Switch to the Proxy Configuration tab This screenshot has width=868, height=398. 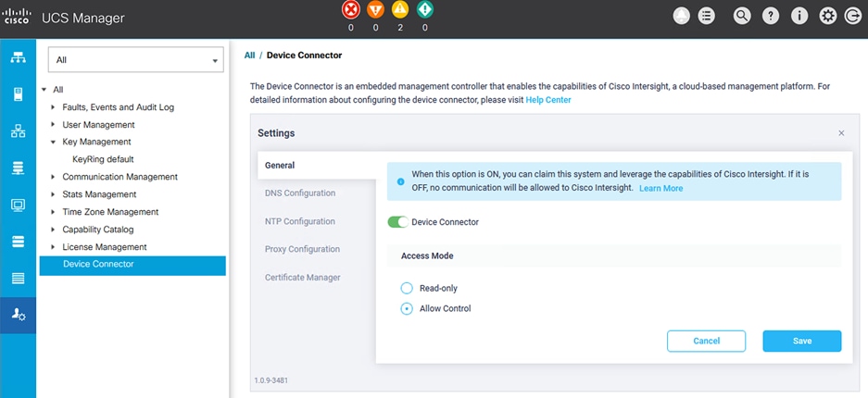point(302,249)
